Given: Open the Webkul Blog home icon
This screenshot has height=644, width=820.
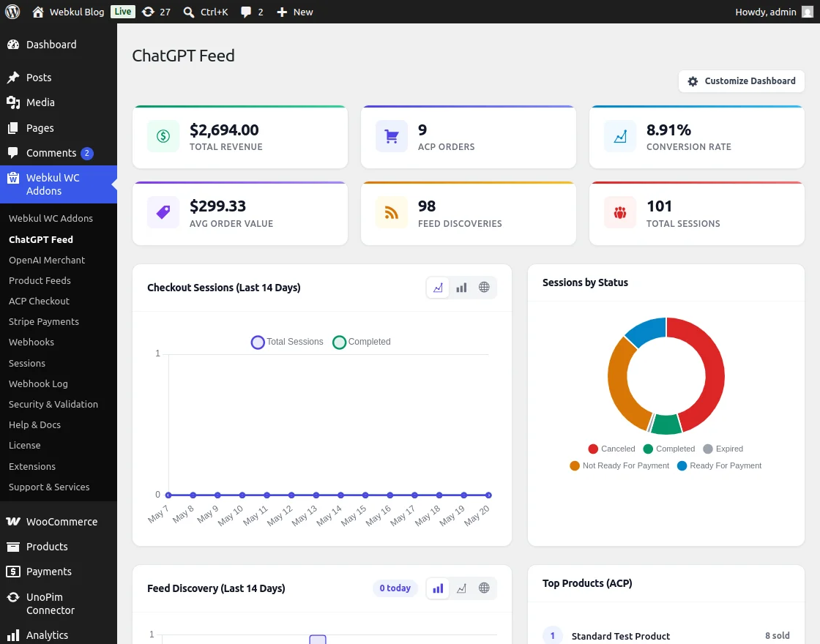Looking at the screenshot, I should point(37,12).
